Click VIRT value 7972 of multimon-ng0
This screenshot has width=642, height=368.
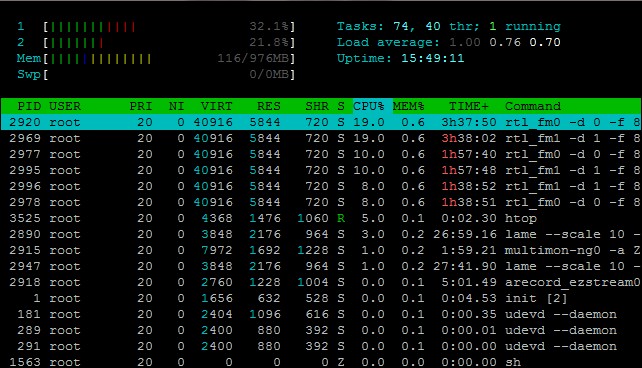pyautogui.click(x=217, y=250)
